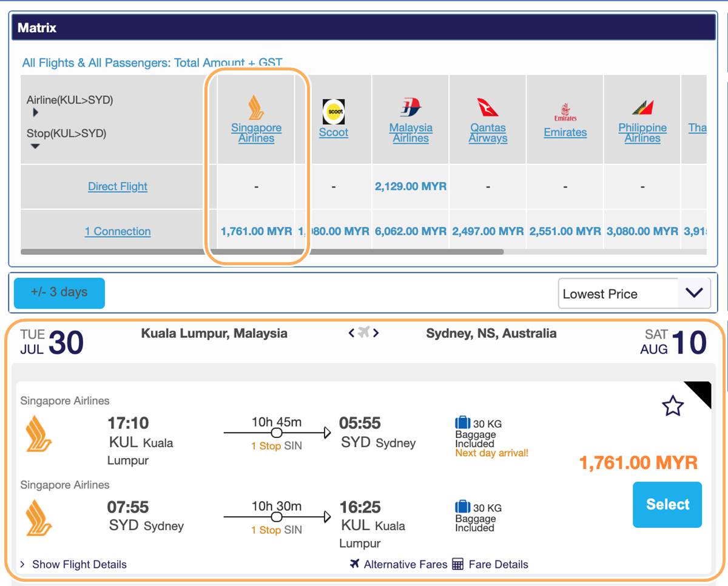Select the 3,080.00 MYR Philippine Airlines price
728x586 pixels.
point(642,231)
